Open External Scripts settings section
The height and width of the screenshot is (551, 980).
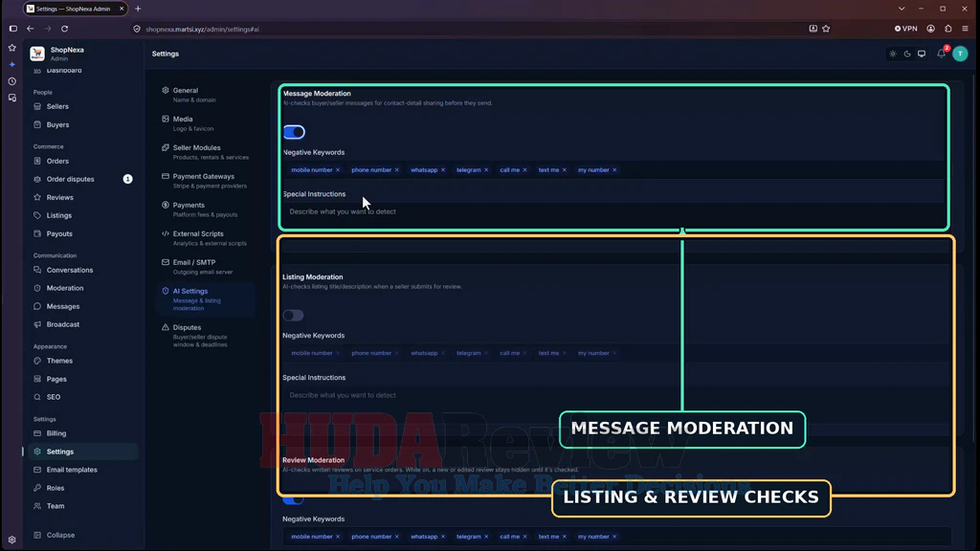[x=207, y=238]
